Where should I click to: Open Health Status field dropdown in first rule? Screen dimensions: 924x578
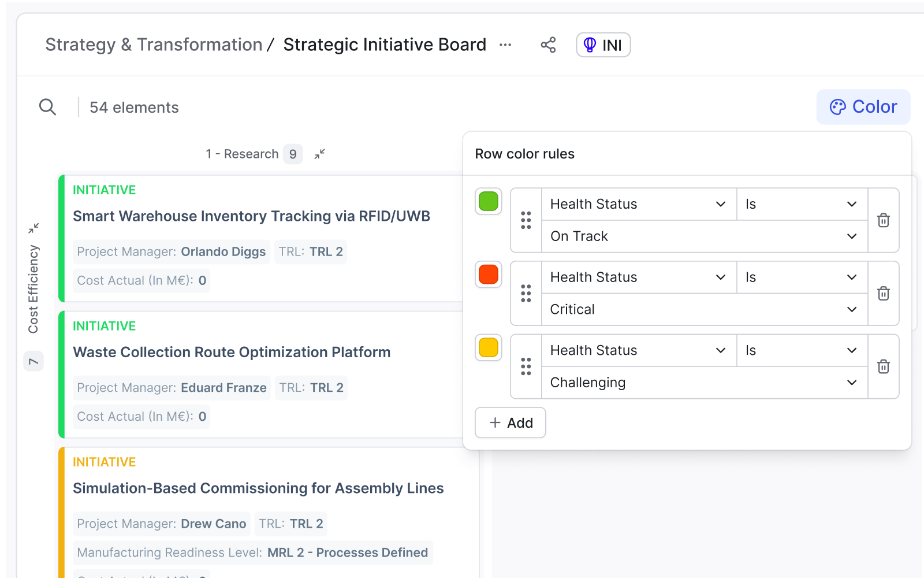[639, 204]
